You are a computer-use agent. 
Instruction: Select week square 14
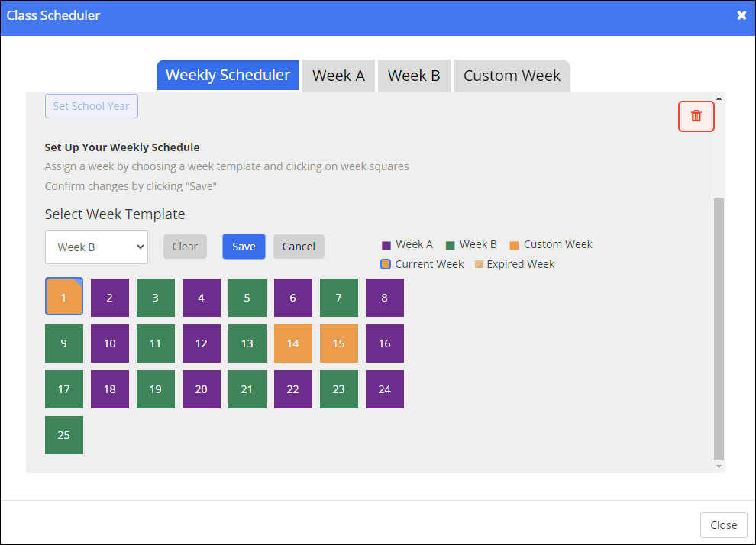(x=292, y=343)
